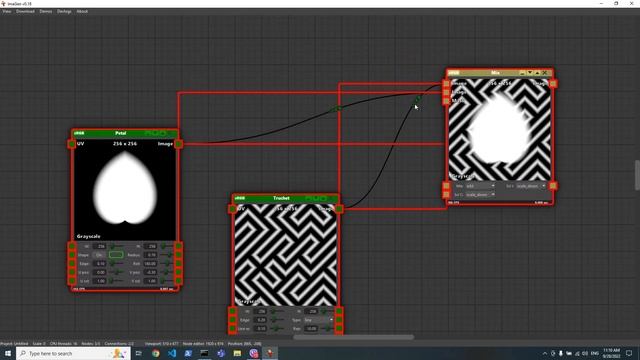
Task: Click the Petal Y pos value field
Action: (x=151, y=272)
